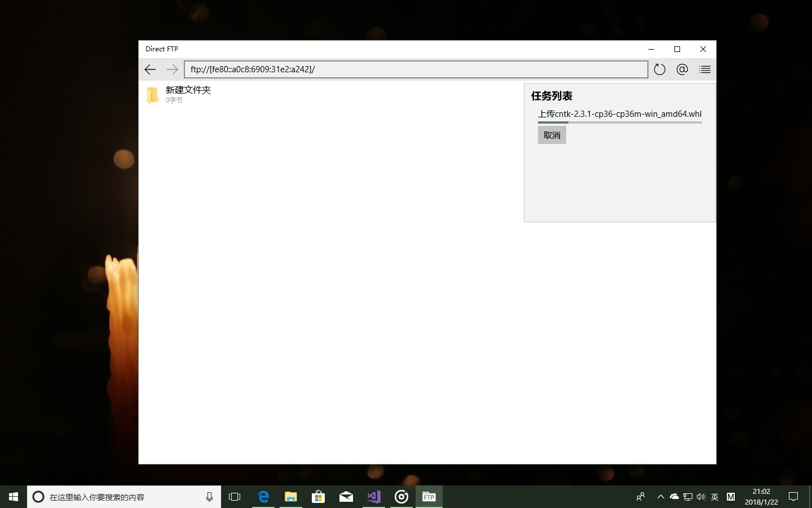Show hidden system tray icons

click(660, 497)
